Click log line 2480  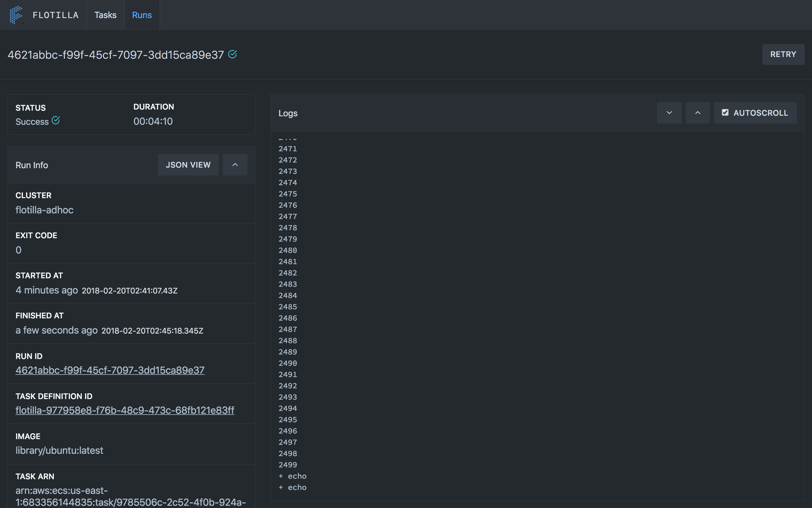pyautogui.click(x=288, y=250)
